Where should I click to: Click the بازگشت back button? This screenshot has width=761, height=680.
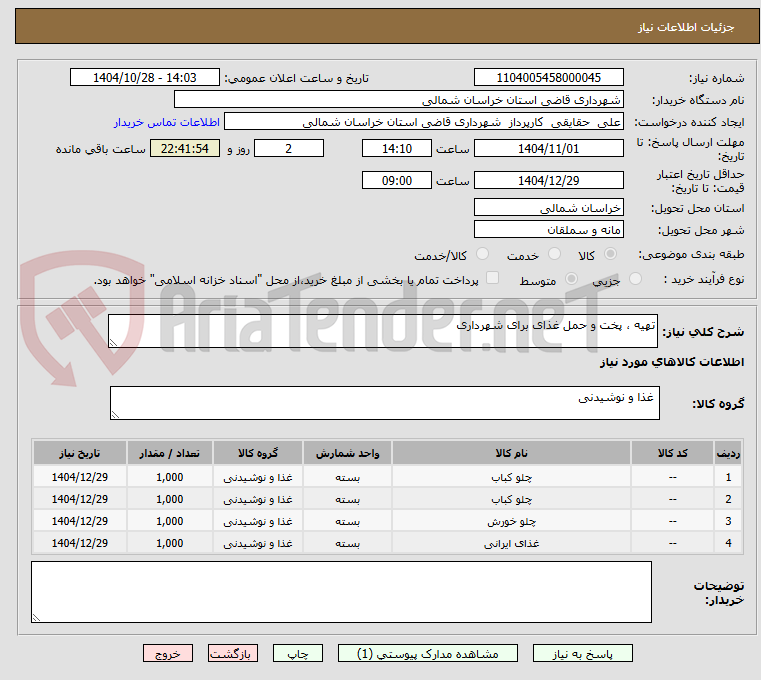pyautogui.click(x=232, y=653)
